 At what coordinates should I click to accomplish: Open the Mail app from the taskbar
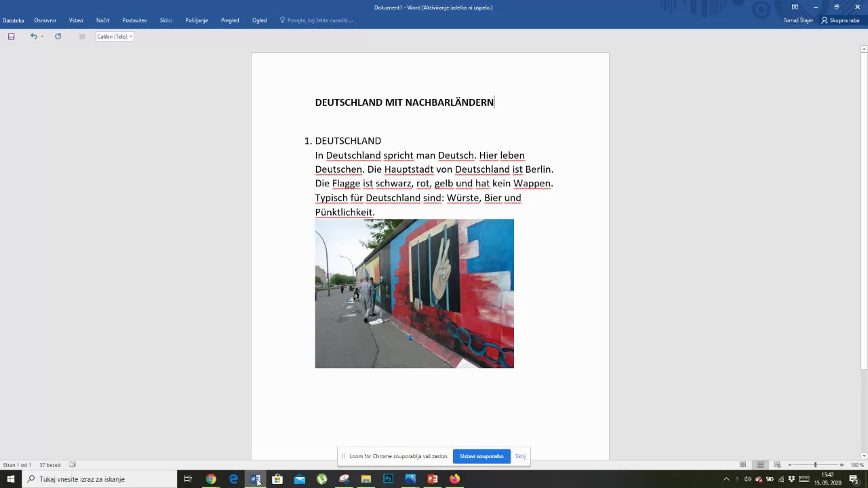point(300,479)
